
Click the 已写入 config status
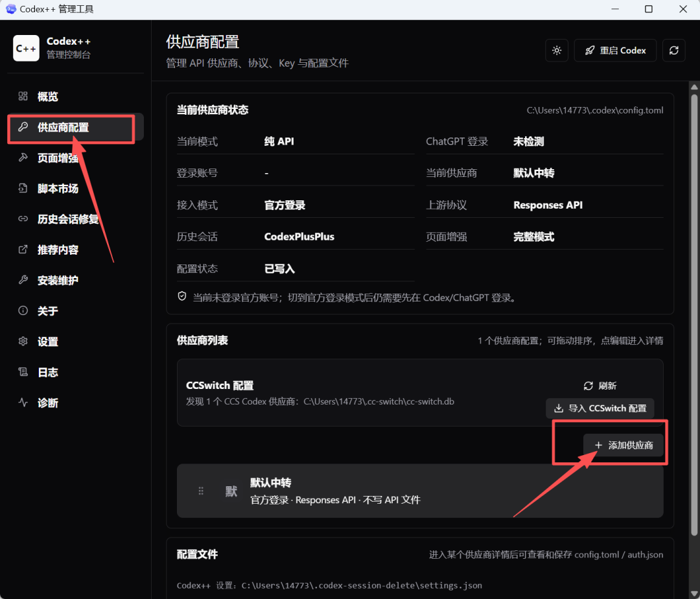[x=279, y=268]
